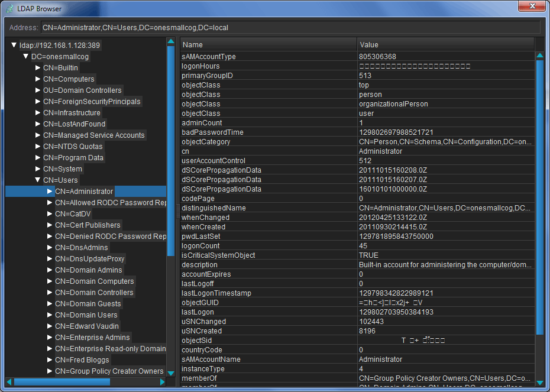Click the Value column header
Screen dimensions: 550x392
(x=445, y=45)
